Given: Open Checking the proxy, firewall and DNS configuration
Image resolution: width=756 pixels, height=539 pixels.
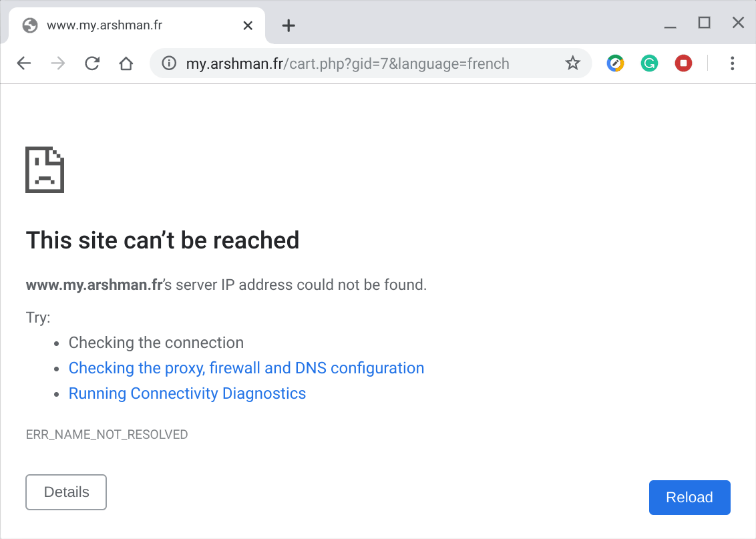Looking at the screenshot, I should click(x=246, y=368).
